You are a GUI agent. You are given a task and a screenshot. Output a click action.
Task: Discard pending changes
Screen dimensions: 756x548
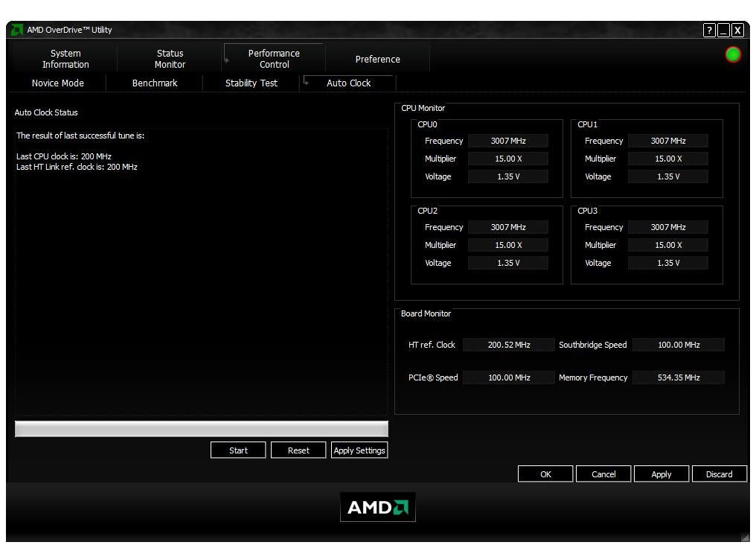tap(719, 474)
